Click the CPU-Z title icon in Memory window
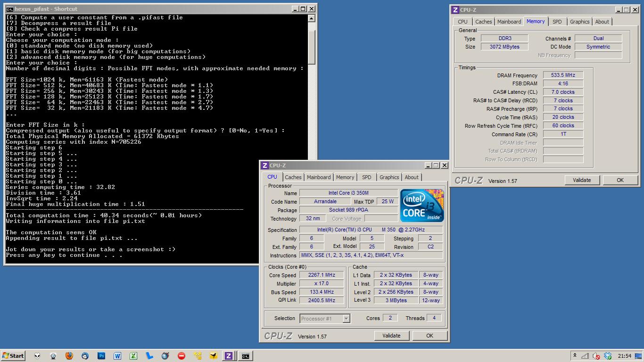The width and height of the screenshot is (644, 362). tap(455, 9)
